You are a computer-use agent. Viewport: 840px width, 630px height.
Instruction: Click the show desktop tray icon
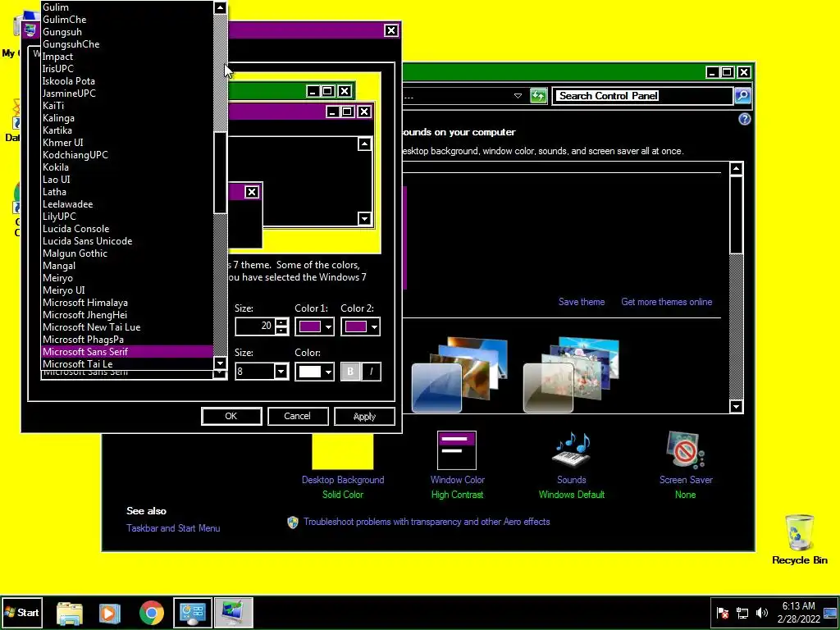point(830,612)
